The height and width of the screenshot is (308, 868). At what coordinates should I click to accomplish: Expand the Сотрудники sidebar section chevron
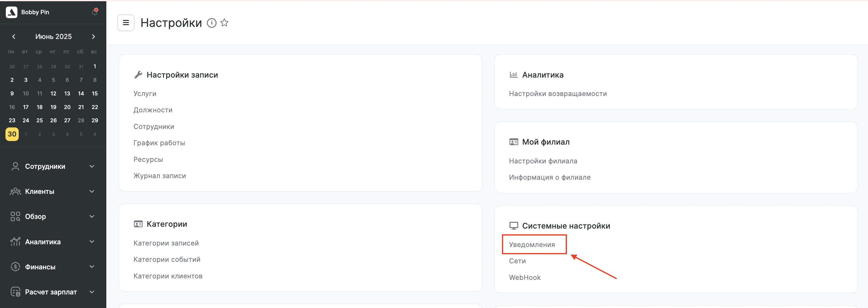92,166
